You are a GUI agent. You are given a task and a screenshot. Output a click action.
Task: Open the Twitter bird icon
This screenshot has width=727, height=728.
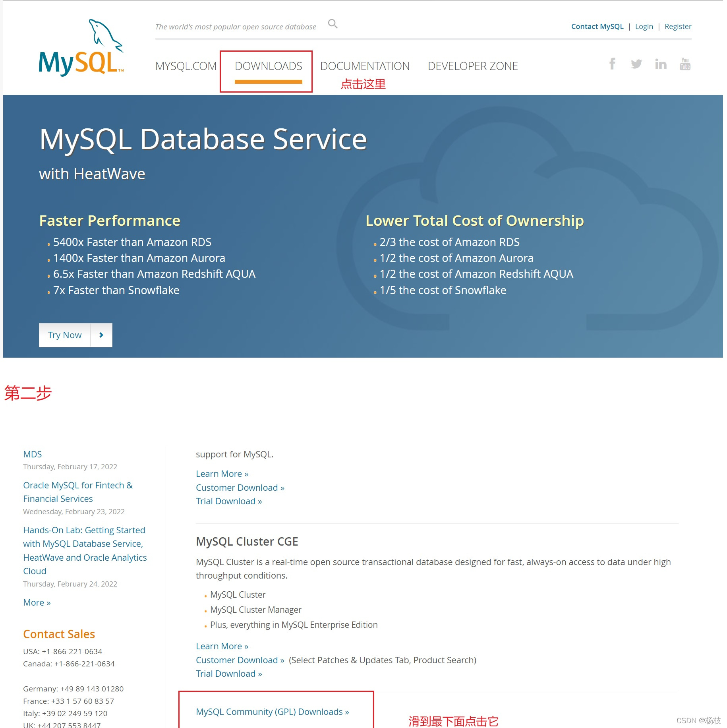[636, 64]
